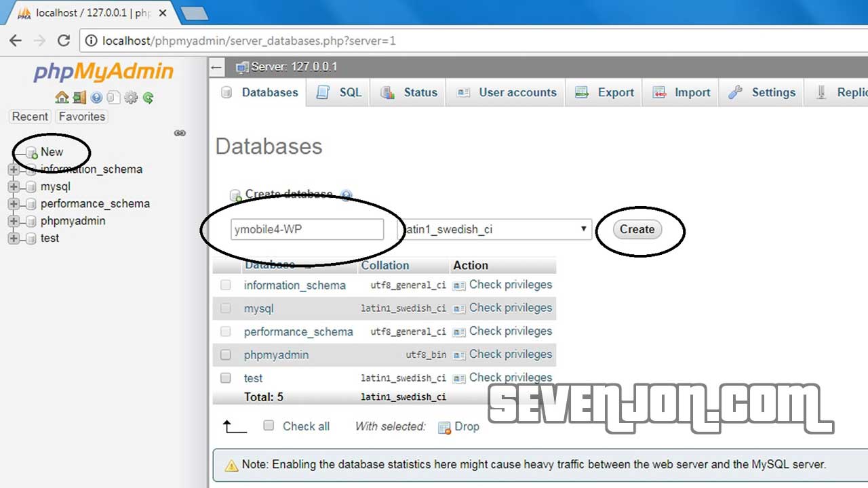
Task: Select the localhost browser tab
Action: 92,12
